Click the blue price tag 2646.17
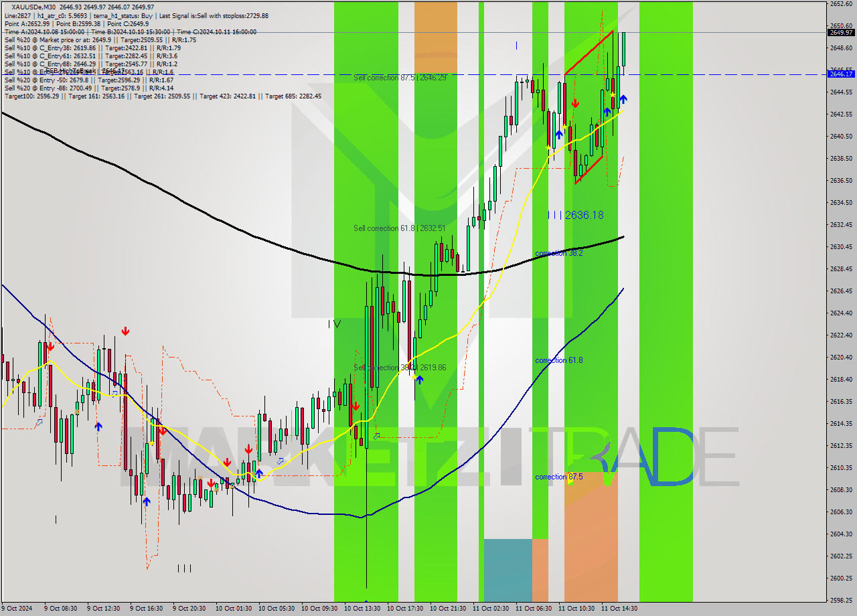Screen dimensions: 857x616 coord(841,74)
